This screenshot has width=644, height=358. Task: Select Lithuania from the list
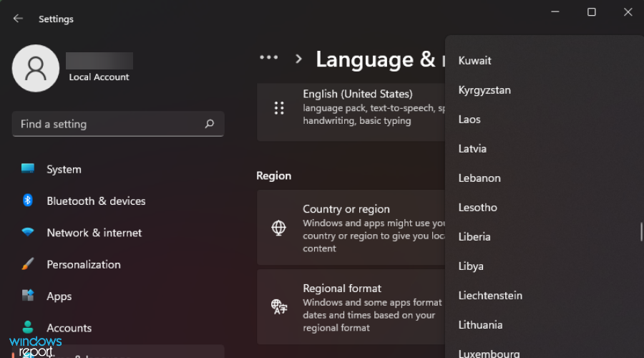tap(480, 325)
